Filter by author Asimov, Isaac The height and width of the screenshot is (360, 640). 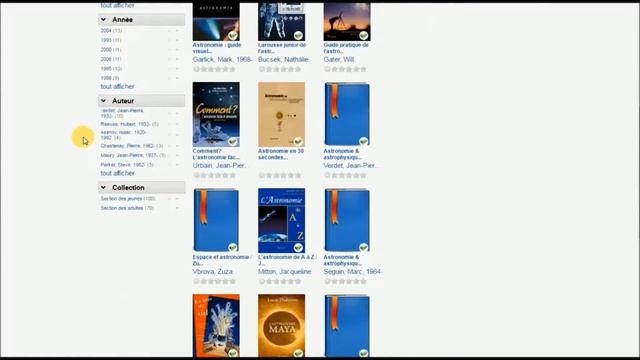[x=123, y=135]
